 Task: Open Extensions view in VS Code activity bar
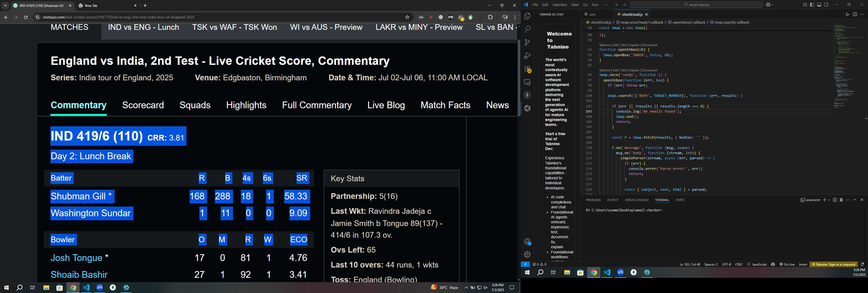coord(527,69)
